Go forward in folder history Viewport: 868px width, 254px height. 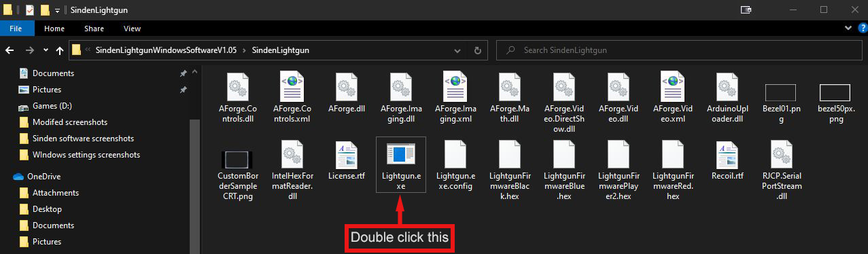pyautogui.click(x=29, y=50)
